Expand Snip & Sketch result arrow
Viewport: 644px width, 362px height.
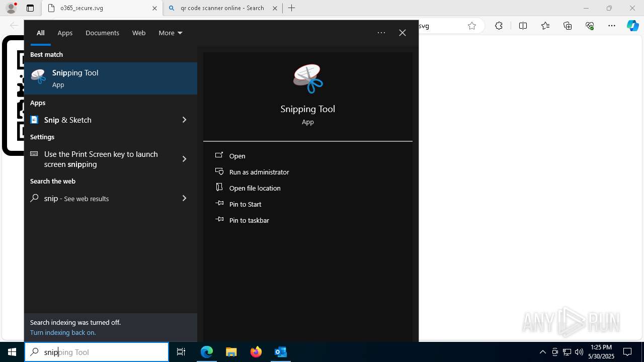184,120
